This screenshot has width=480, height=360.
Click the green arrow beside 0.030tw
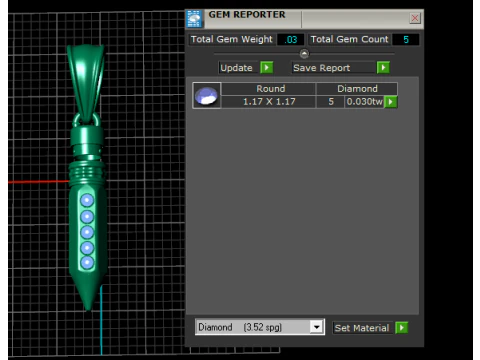click(x=390, y=102)
